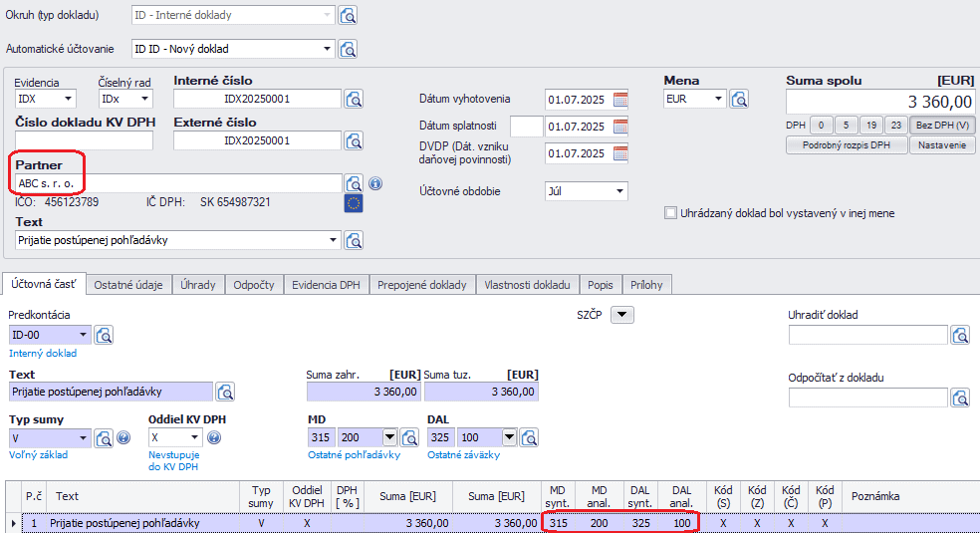Image resolution: width=980 pixels, height=533 pixels.
Task: Open the Evidencia IDX dropdown
Action: point(68,99)
